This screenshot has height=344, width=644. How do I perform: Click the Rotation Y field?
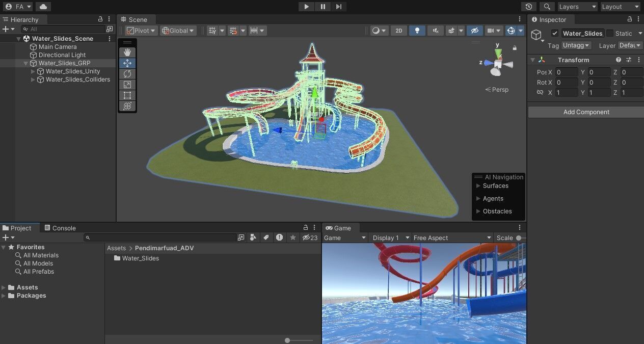599,83
